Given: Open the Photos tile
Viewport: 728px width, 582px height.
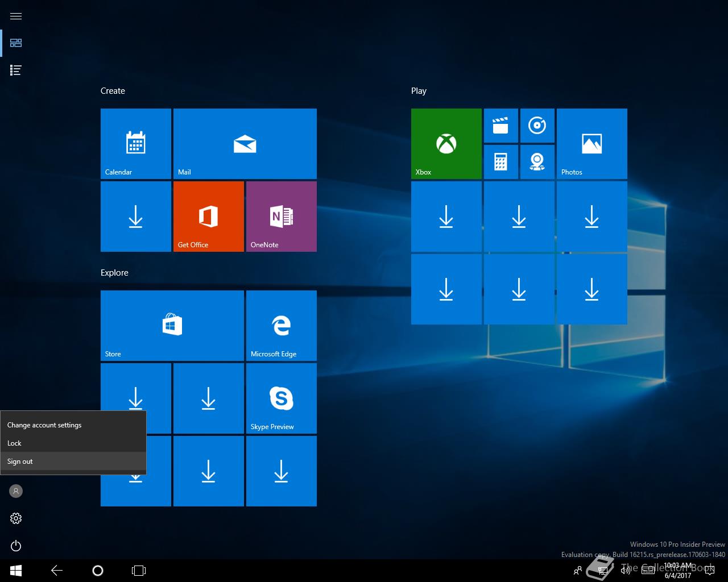Looking at the screenshot, I should (592, 144).
